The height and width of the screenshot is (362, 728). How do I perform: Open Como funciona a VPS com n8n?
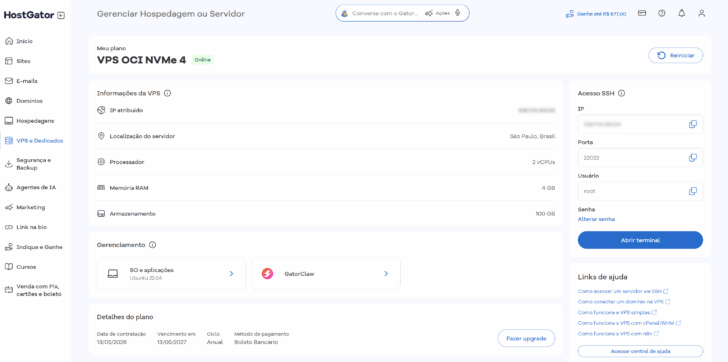pos(618,334)
